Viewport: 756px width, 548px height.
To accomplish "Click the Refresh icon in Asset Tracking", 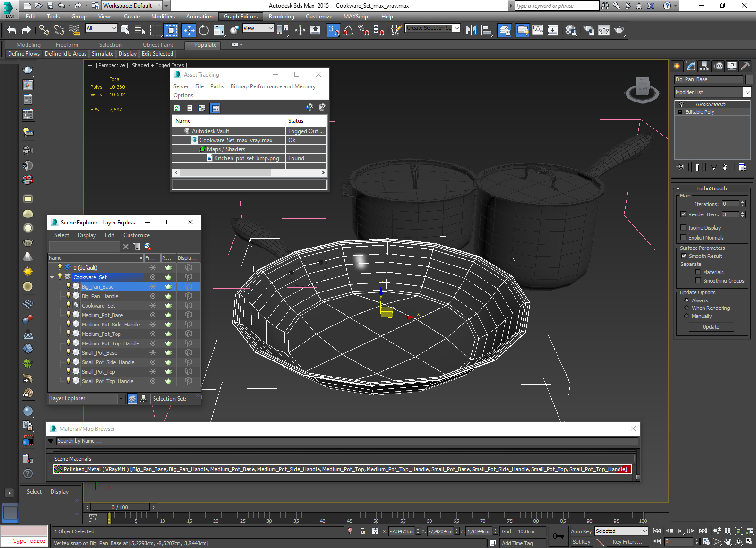I will point(177,108).
